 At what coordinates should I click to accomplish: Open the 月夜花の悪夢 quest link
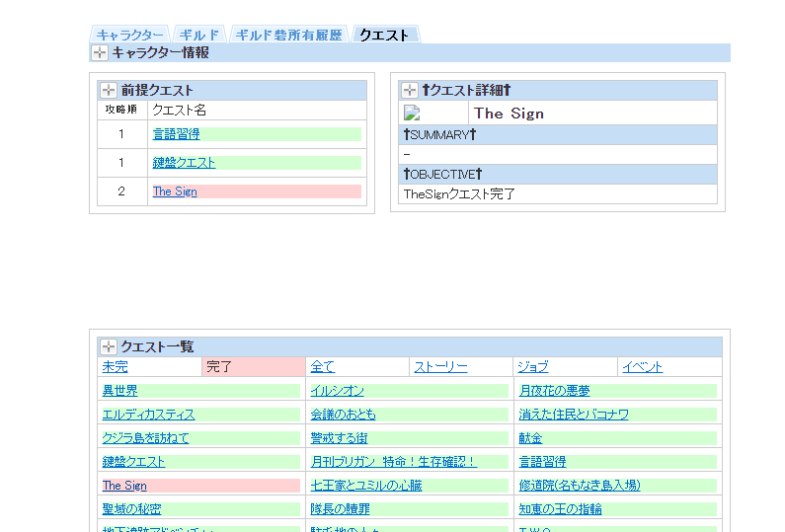554,392
